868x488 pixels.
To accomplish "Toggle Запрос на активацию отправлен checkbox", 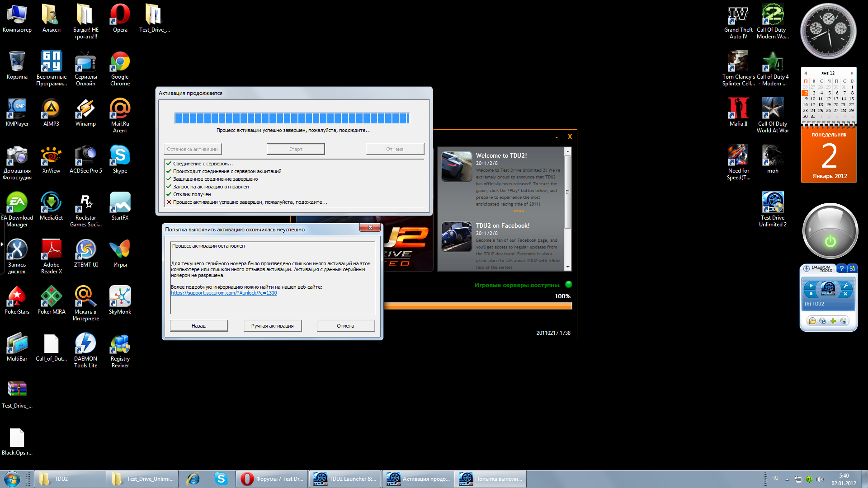I will 169,187.
